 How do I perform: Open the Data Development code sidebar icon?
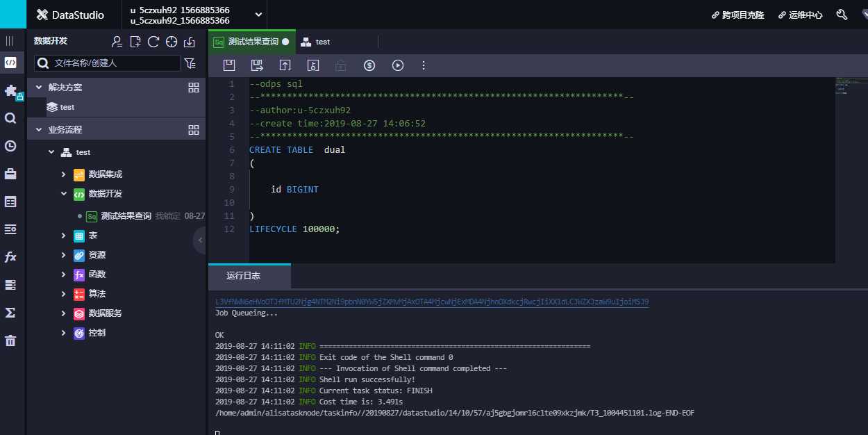click(10, 63)
